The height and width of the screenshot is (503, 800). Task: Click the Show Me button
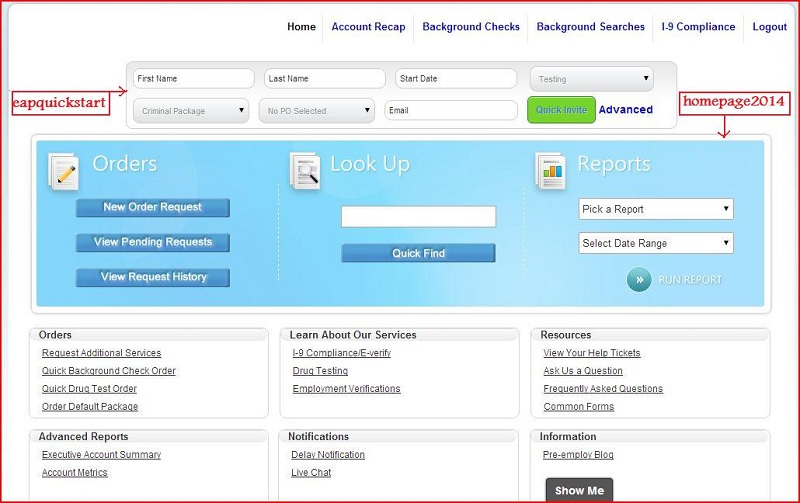point(579,490)
